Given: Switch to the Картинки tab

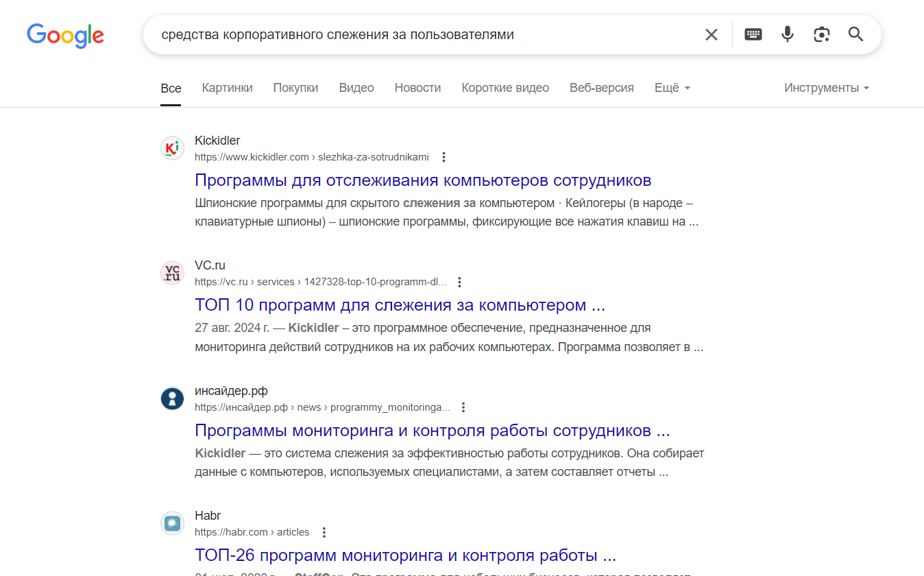Looking at the screenshot, I should 228,88.
